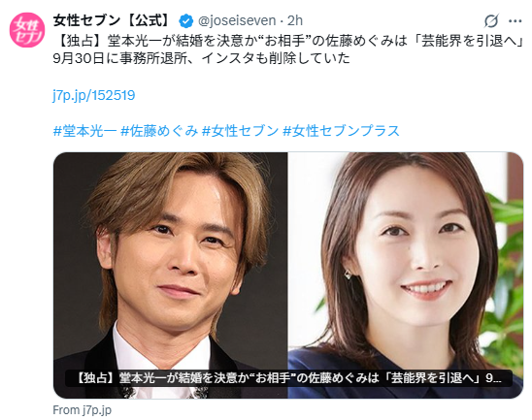Click the tweet's second text line 9月30日
The image size is (532, 420).
(201, 58)
